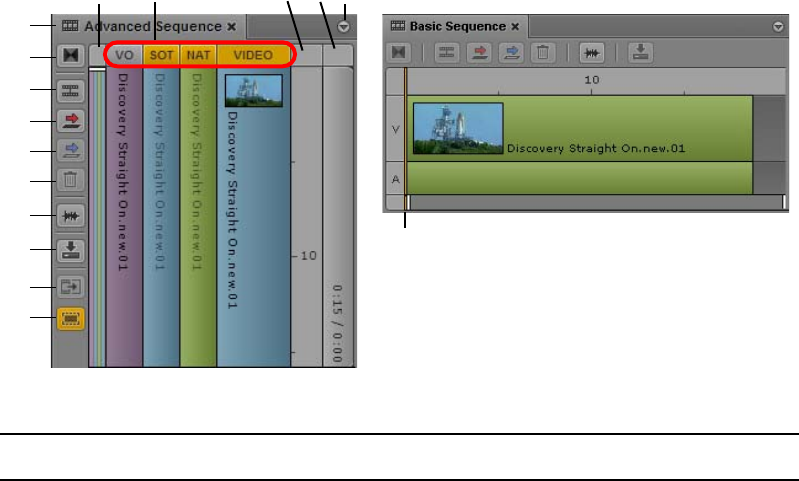Toggle the SOT track button

coord(162,55)
